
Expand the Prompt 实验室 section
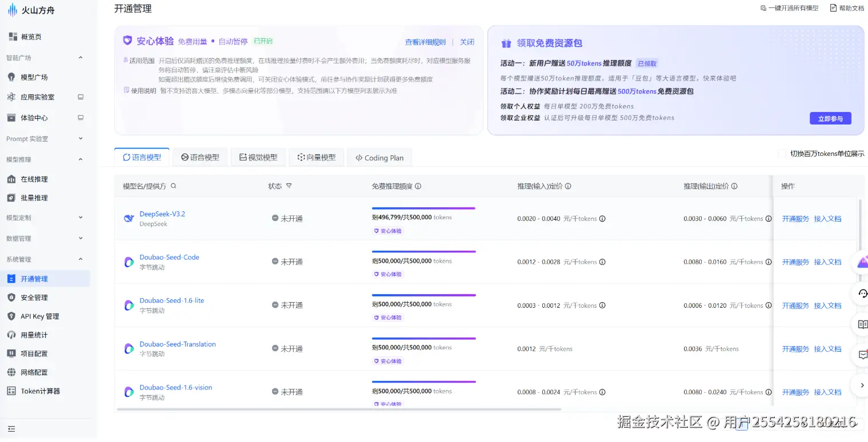click(80, 139)
